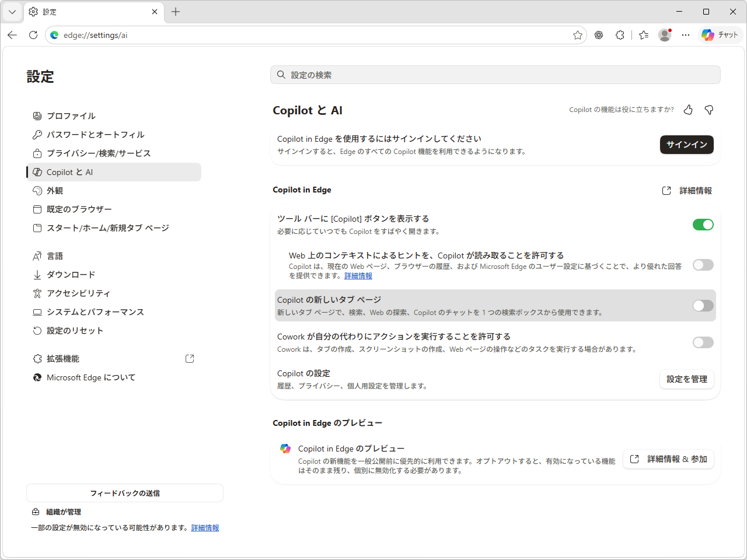Image resolution: width=747 pixels, height=560 pixels.
Task: Click 詳細情報 & 参加 button
Action: (x=668, y=459)
